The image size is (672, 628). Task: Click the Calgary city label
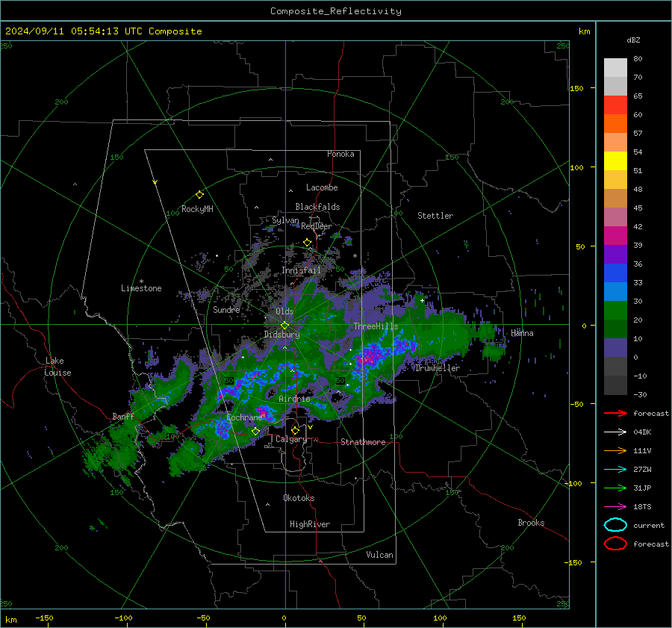[291, 439]
